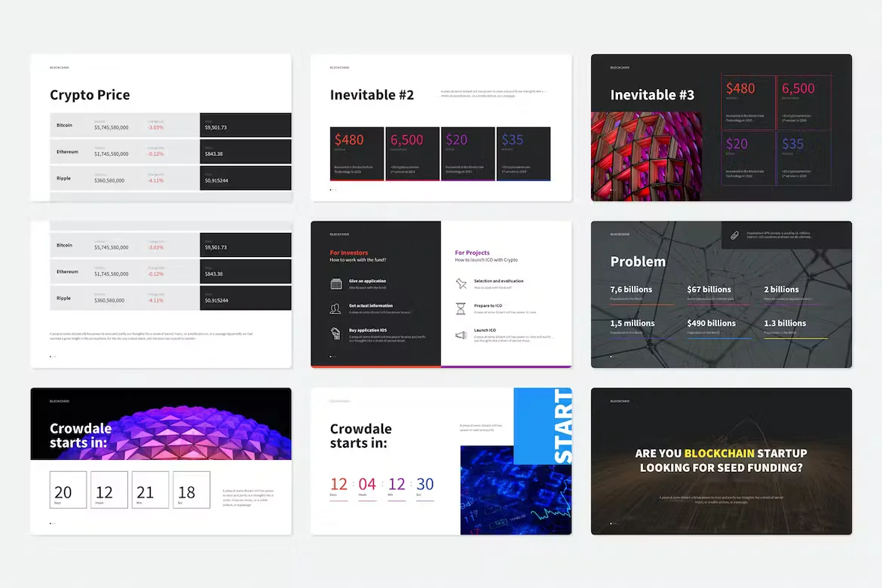The image size is (882, 588).
Task: Click the '20 Days' countdown number box
Action: pos(67,490)
